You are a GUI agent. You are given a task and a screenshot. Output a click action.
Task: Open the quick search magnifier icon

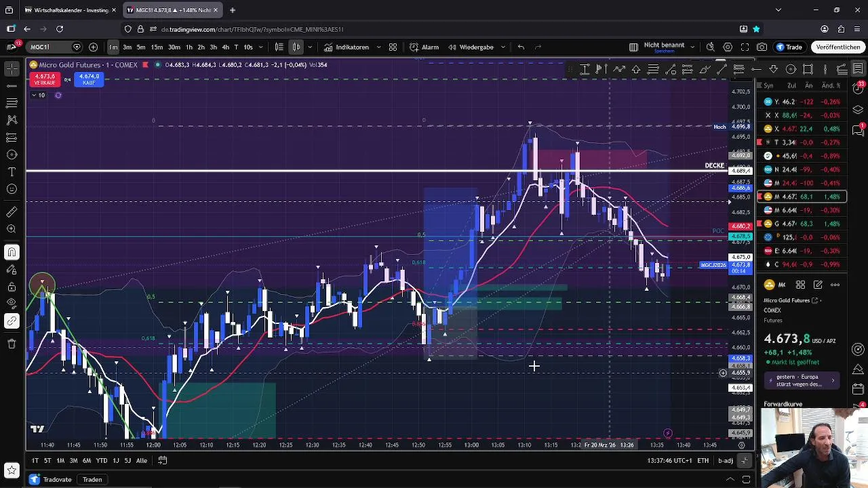pos(710,47)
